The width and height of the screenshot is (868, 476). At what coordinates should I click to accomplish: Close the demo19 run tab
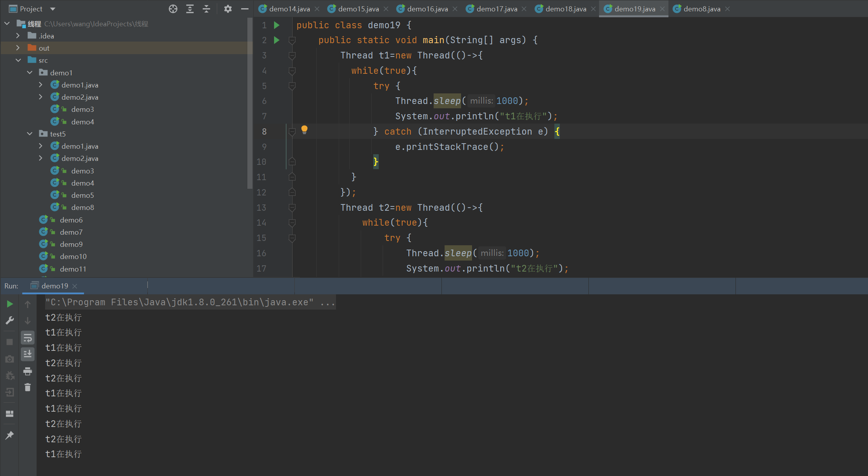tap(75, 286)
